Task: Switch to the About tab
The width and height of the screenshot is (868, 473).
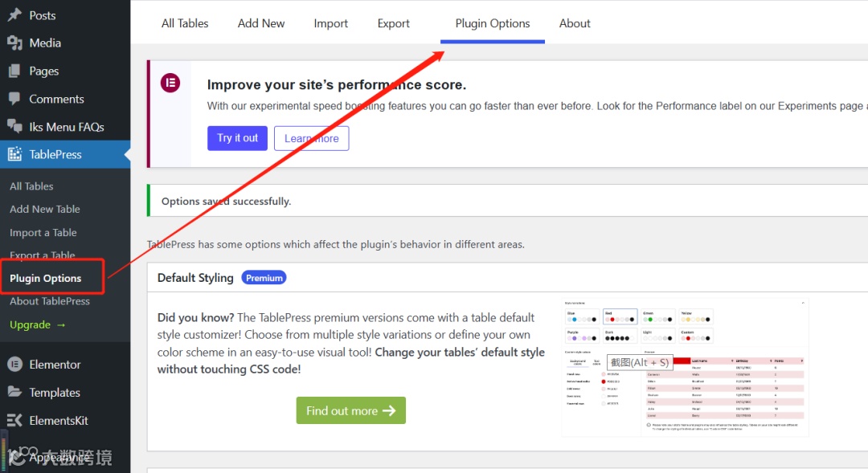Action: click(575, 23)
